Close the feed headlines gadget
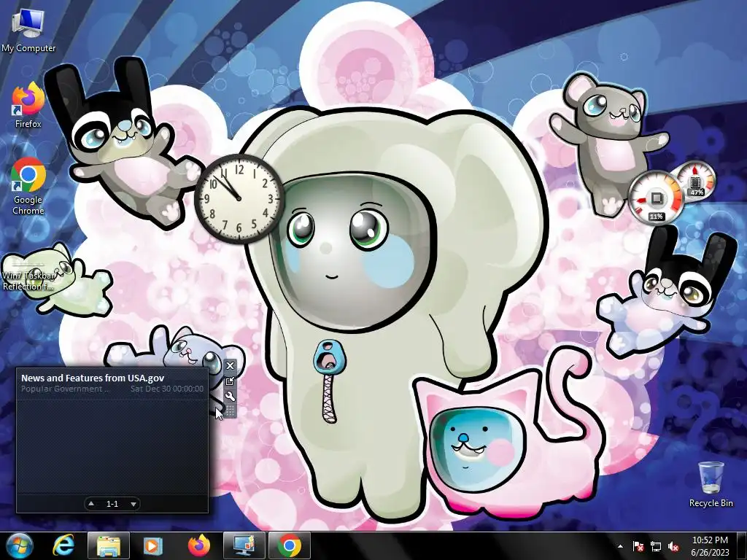Viewport: 747px width, 560px height. click(230, 366)
